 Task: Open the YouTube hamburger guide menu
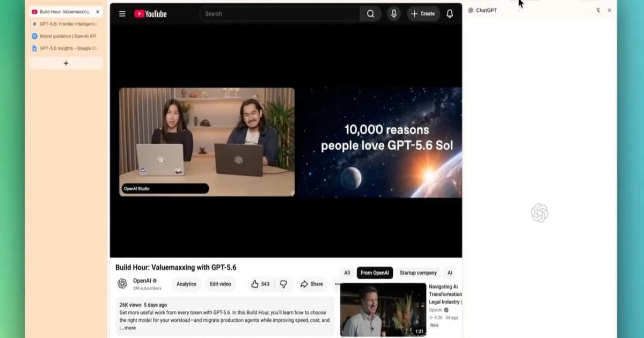[122, 14]
